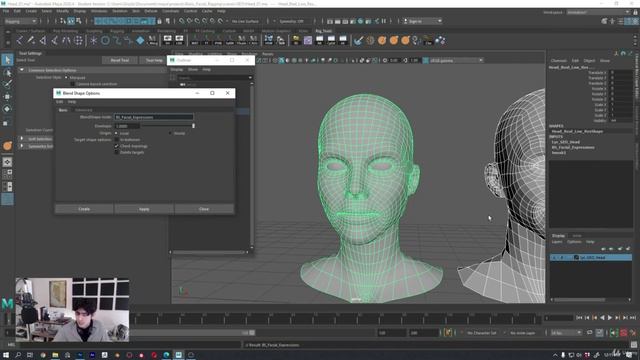
Task: Click the third orange ball shelf icon
Action: click(x=405, y=40)
